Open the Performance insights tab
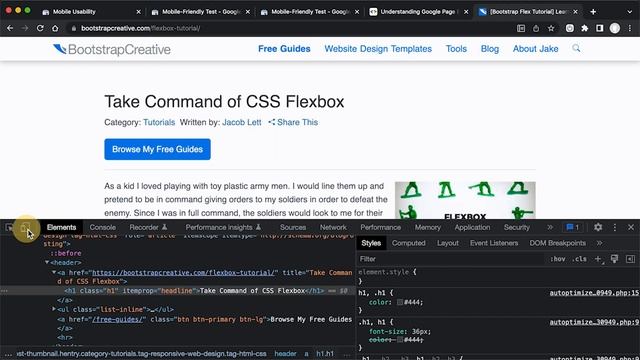 click(x=223, y=227)
